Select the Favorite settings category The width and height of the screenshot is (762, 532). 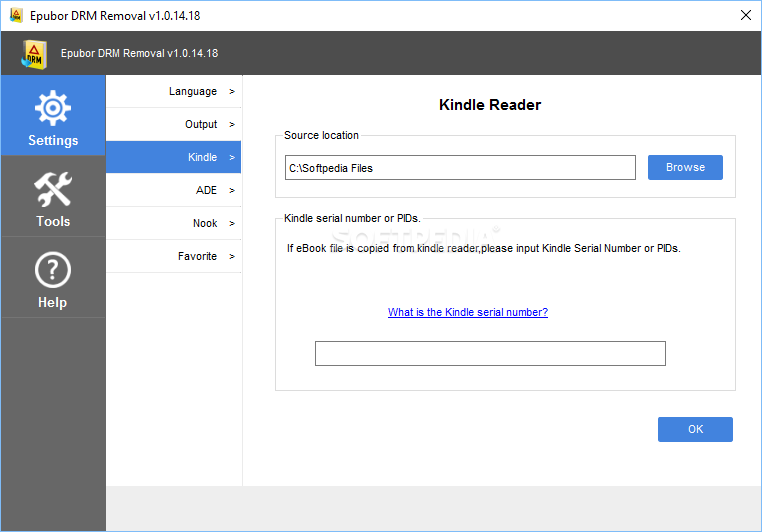point(173,257)
